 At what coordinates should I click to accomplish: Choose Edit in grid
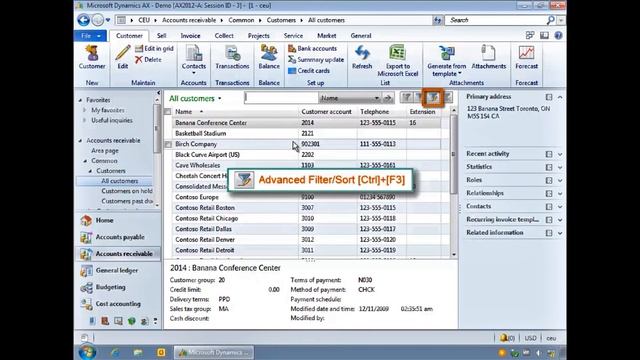click(154, 49)
